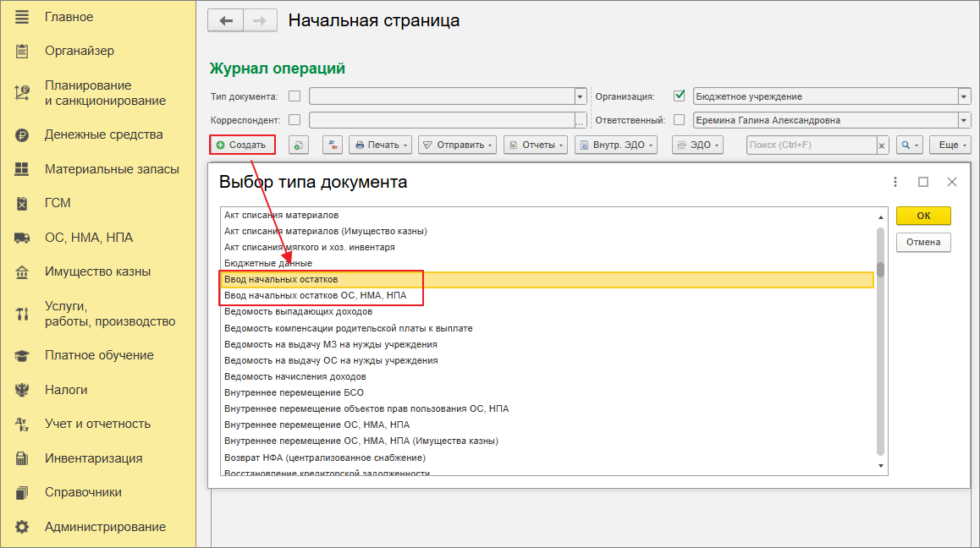Viewport: 980px width, 548px height.
Task: Open the Платное обучение section
Action: coord(99,355)
